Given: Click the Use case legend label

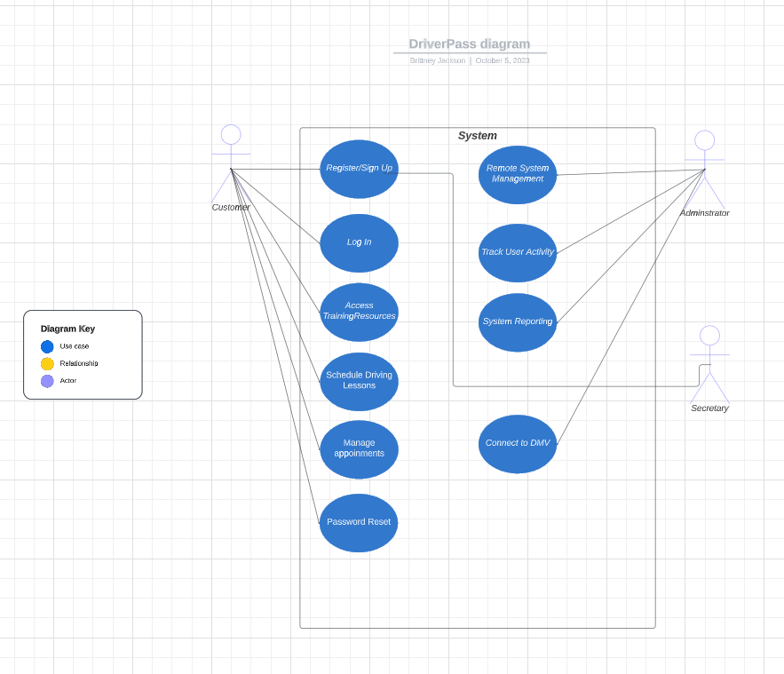Looking at the screenshot, I should [75, 346].
